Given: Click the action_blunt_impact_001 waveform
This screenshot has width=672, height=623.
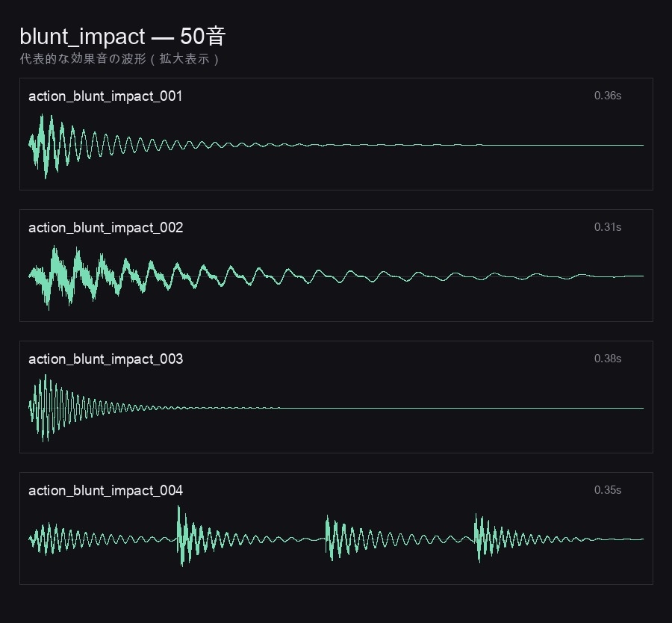Looking at the screenshot, I should coord(336,146).
